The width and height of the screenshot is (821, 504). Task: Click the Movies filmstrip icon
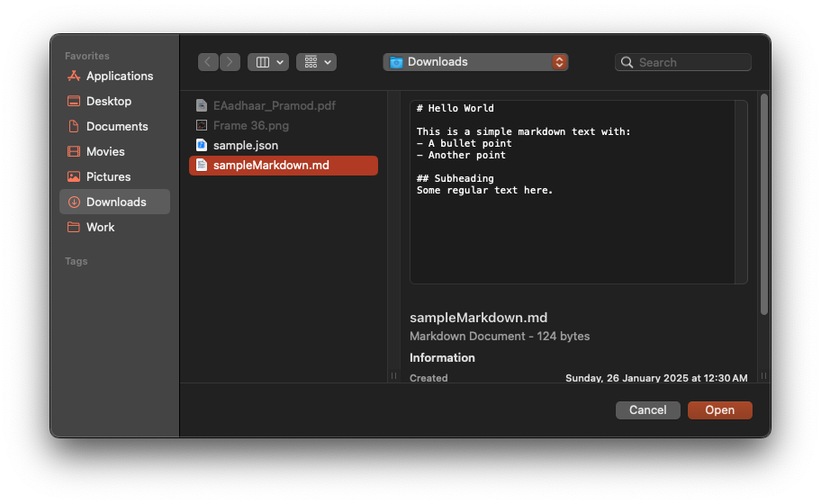pyautogui.click(x=74, y=151)
